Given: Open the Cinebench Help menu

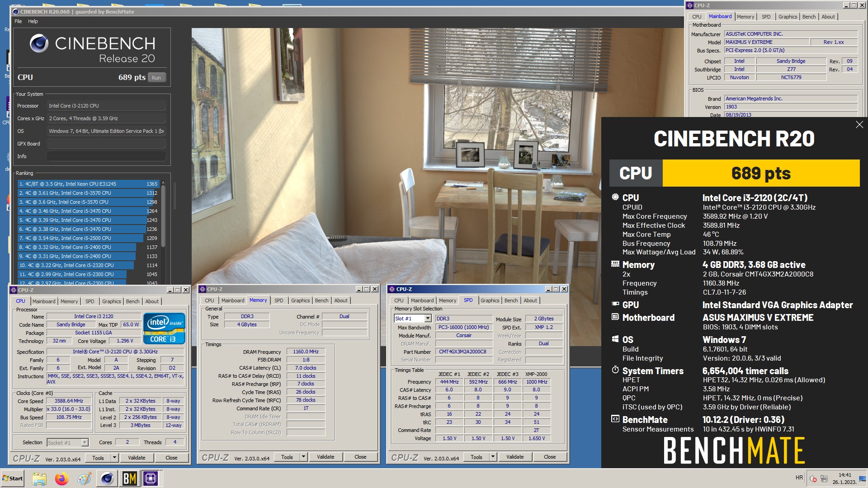Looking at the screenshot, I should 33,21.
